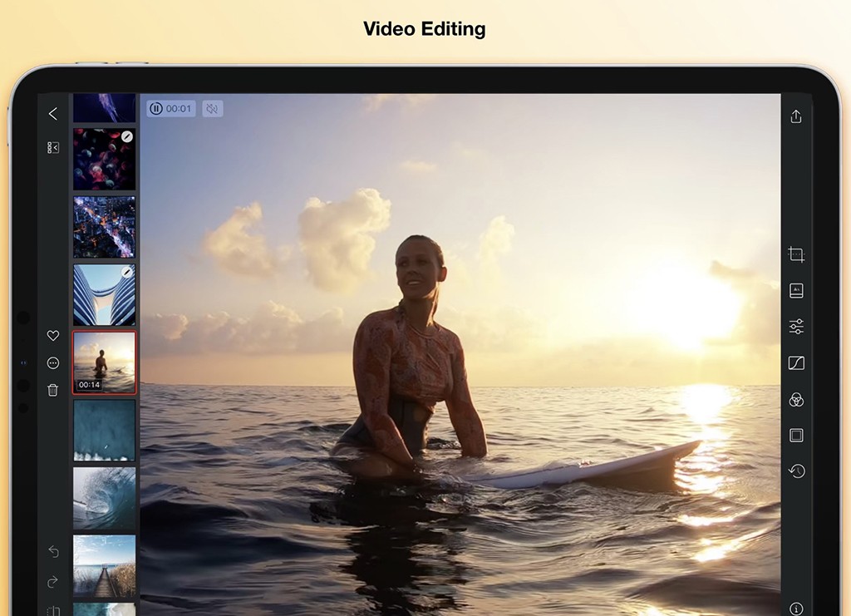Pause the video playback at 00:01

coord(170,109)
